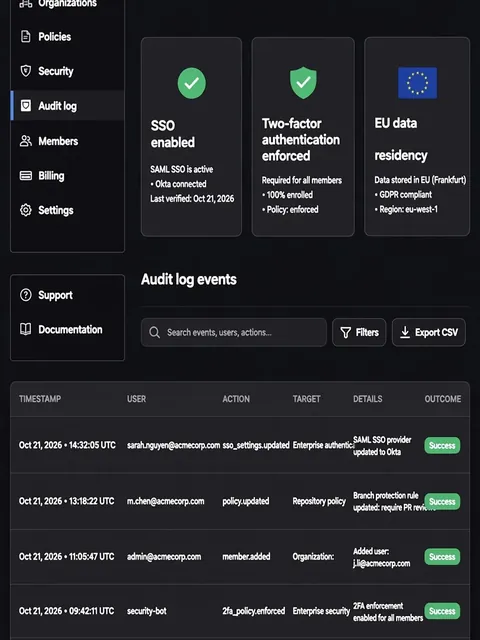Click the Members people icon

coord(26,141)
